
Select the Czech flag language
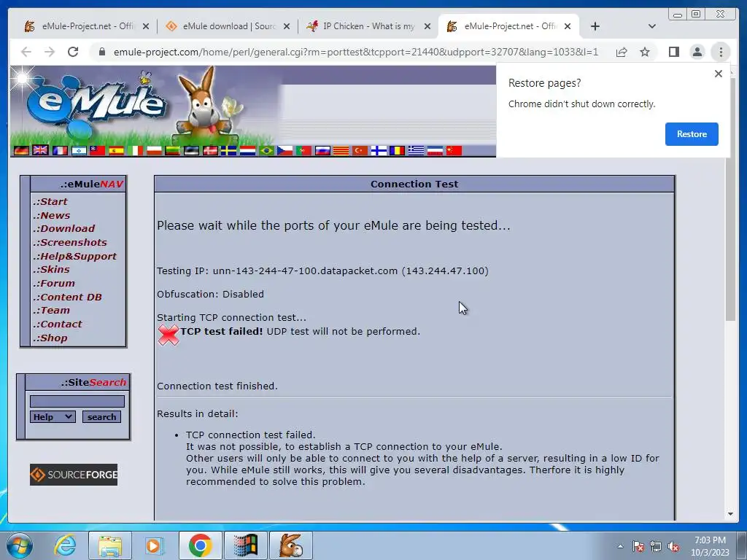coord(285,150)
